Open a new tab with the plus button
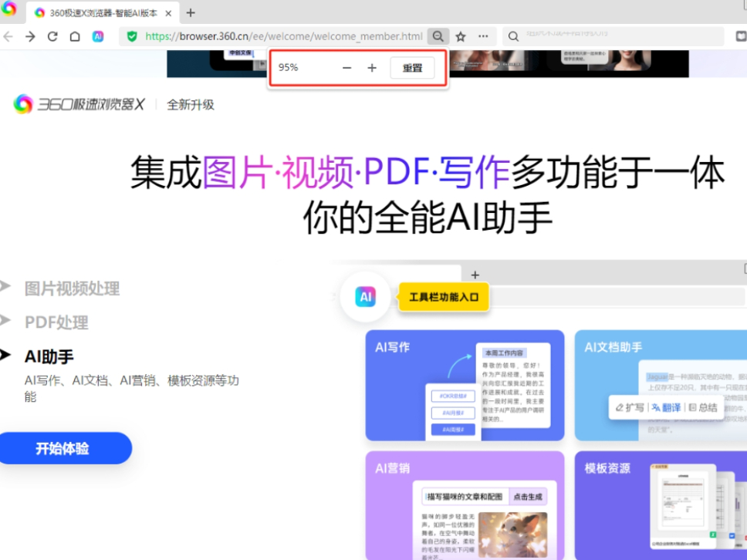 [191, 13]
